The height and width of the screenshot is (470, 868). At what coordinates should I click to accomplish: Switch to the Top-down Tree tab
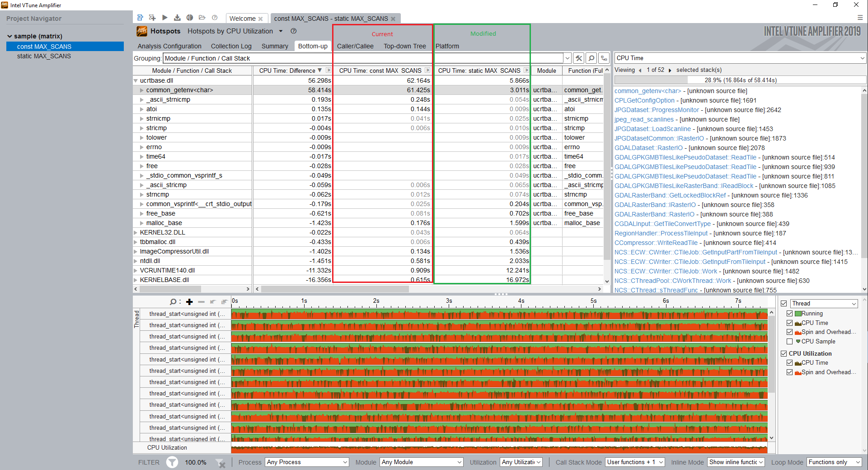pyautogui.click(x=404, y=46)
